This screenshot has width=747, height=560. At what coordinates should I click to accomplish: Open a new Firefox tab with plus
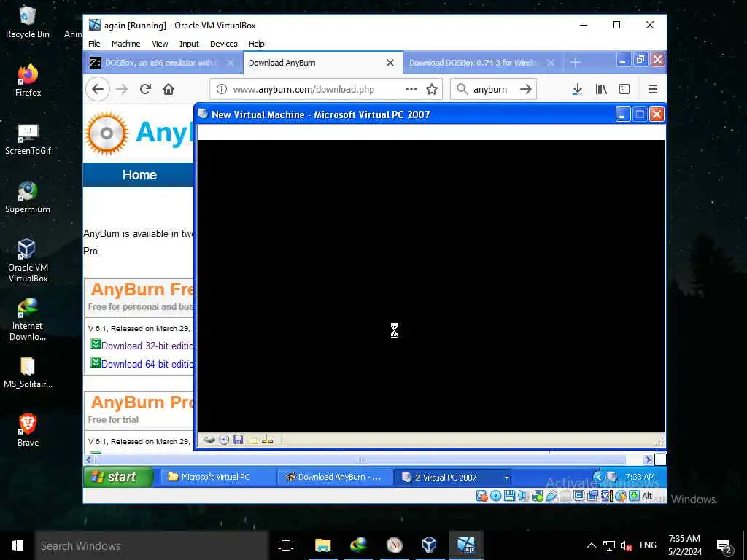(x=575, y=63)
